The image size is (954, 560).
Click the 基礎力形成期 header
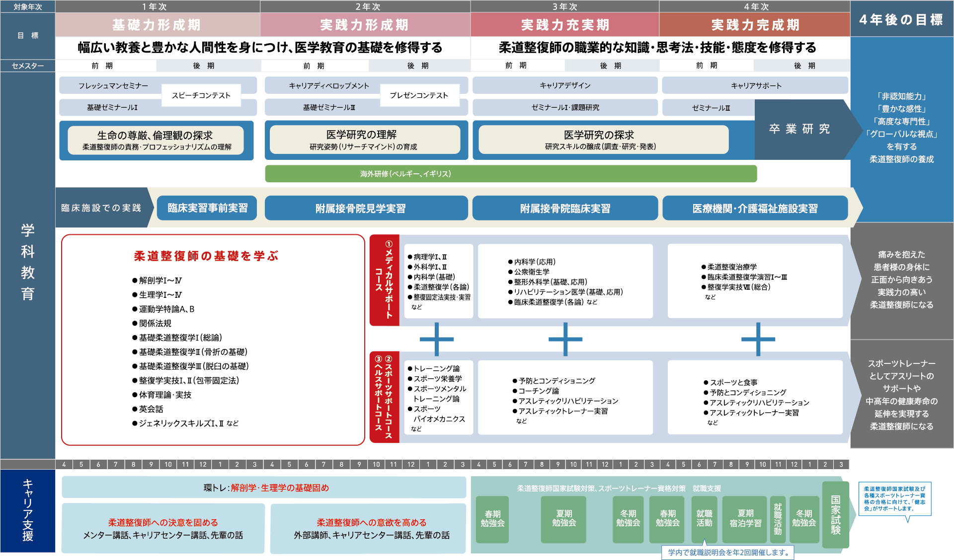click(158, 25)
